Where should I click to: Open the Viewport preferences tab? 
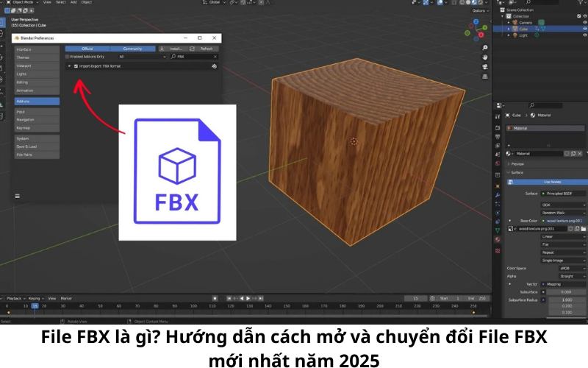[x=37, y=66]
